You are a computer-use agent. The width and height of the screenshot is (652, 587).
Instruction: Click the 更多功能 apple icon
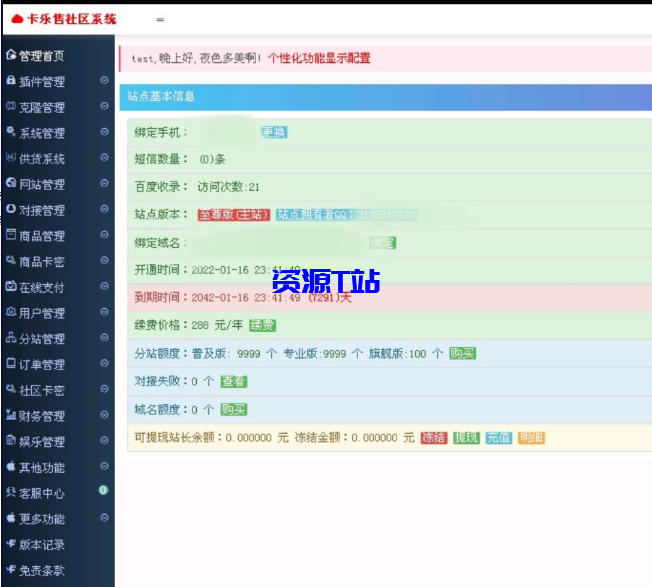pos(11,518)
